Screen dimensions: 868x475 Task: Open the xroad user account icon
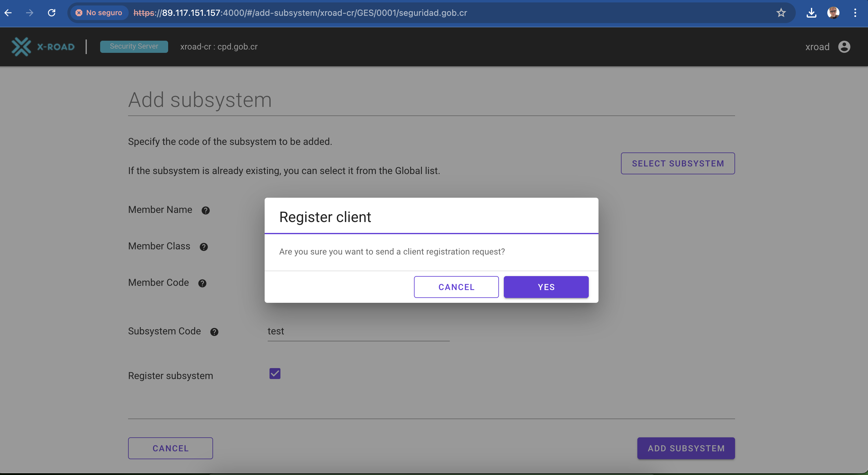pos(844,46)
